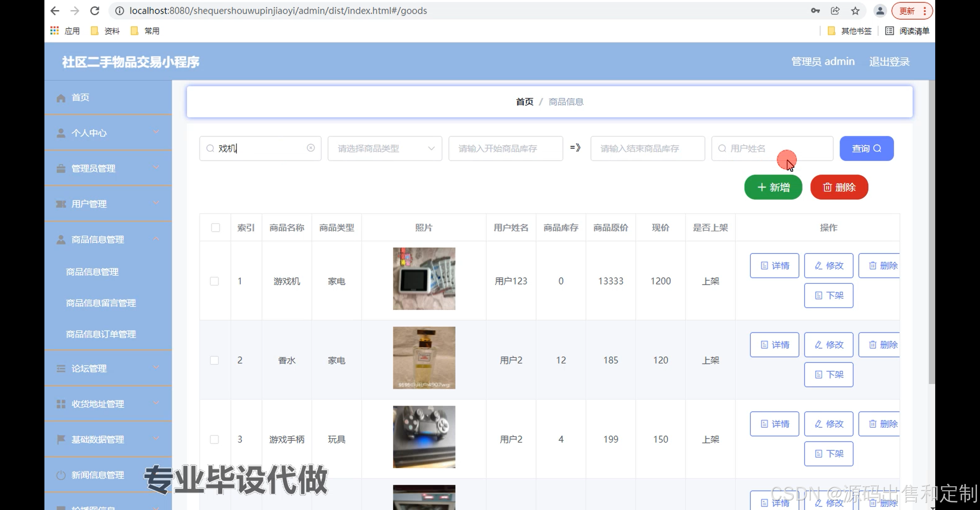Open the 应用 apps grid icon
Screen dimensions: 980x510
[x=55, y=31]
